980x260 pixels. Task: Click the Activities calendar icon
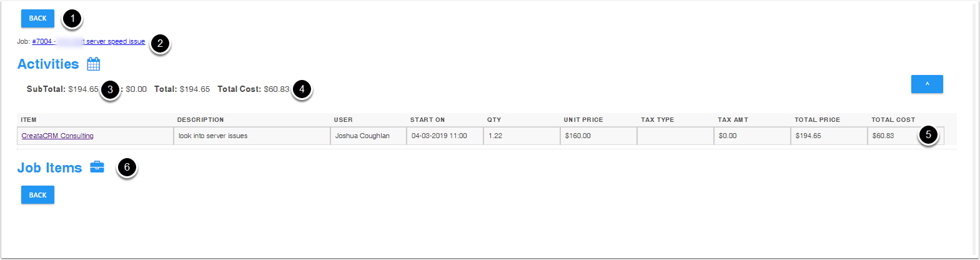click(94, 64)
